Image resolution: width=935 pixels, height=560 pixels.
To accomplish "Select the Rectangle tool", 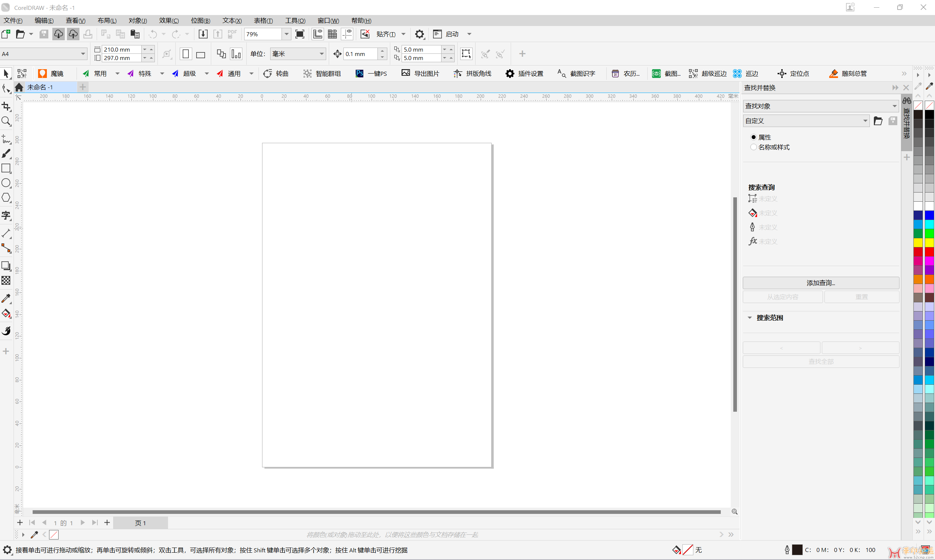I will click(6, 168).
